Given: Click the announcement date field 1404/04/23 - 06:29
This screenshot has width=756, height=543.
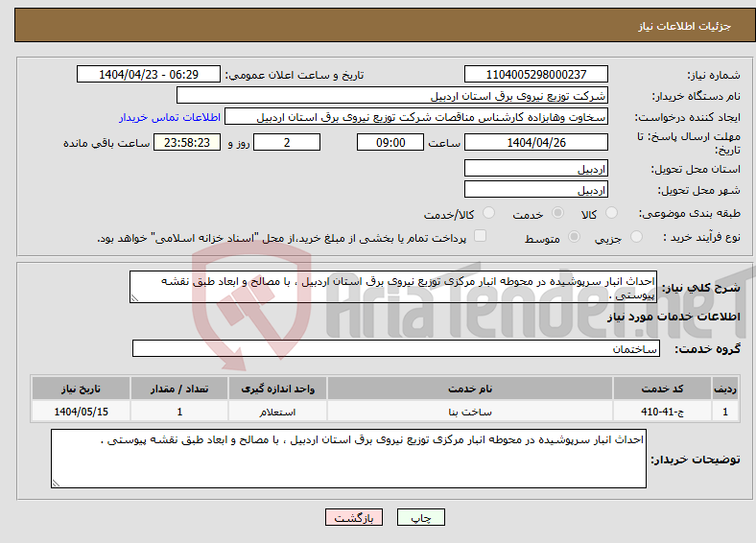Looking at the screenshot, I should (x=149, y=74).
